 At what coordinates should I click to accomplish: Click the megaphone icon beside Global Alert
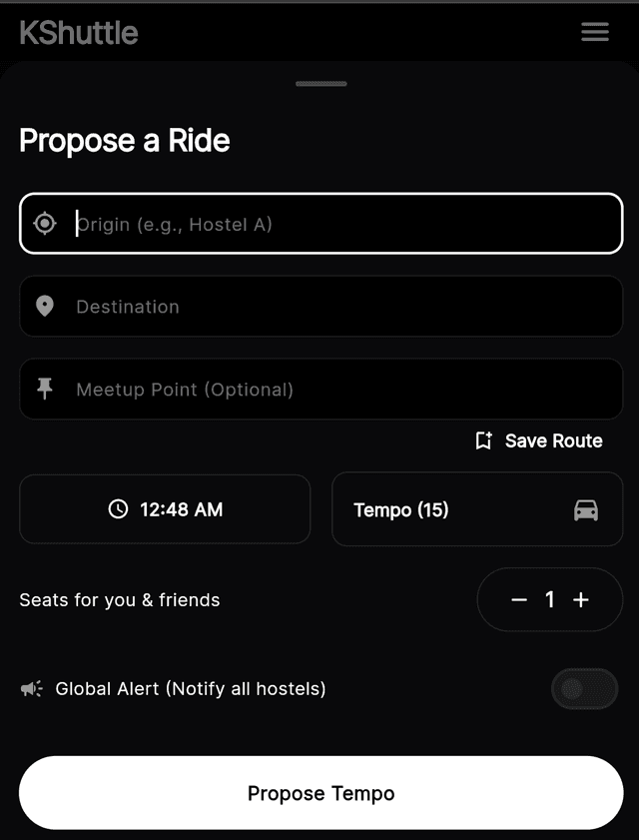tap(31, 688)
